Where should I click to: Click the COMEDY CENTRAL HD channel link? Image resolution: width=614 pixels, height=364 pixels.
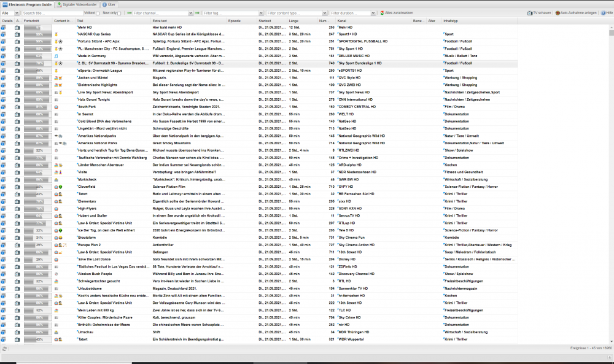[357, 107]
